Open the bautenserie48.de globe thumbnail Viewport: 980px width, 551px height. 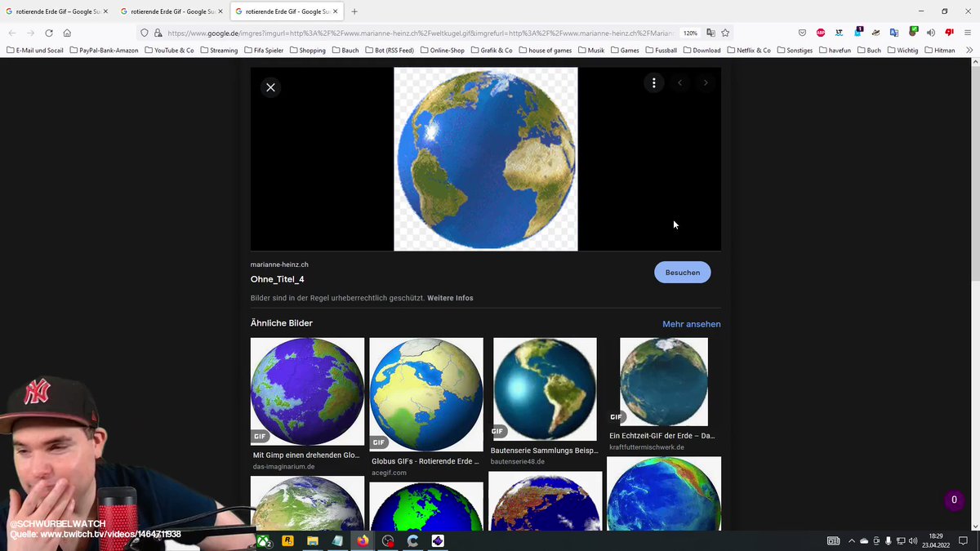click(545, 389)
